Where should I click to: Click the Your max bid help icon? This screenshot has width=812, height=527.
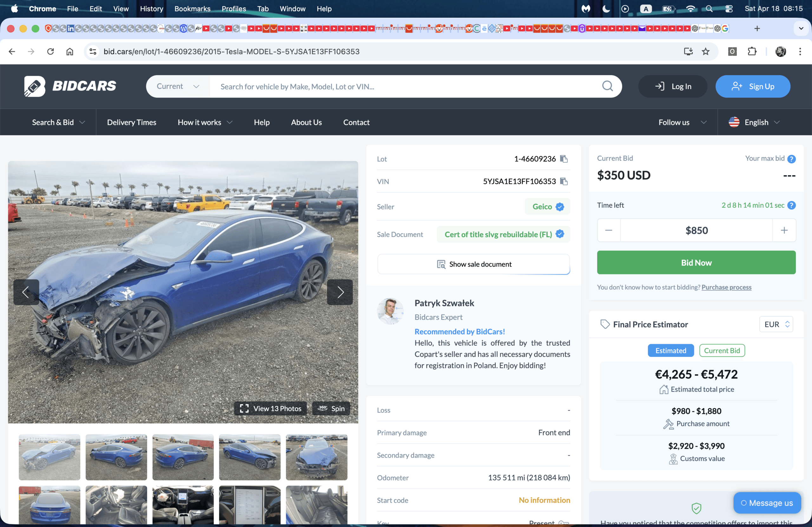pyautogui.click(x=791, y=159)
